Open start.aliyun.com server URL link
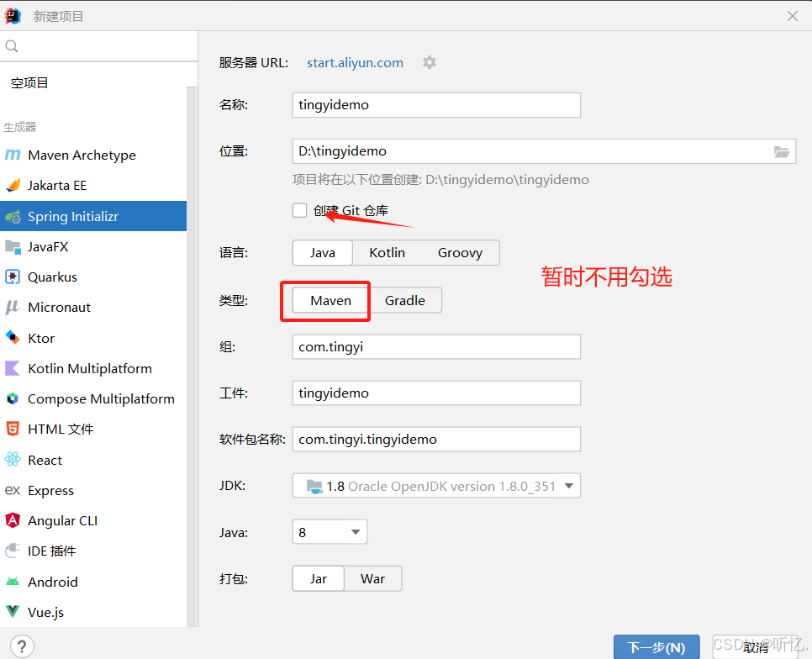The image size is (812, 659). [355, 63]
